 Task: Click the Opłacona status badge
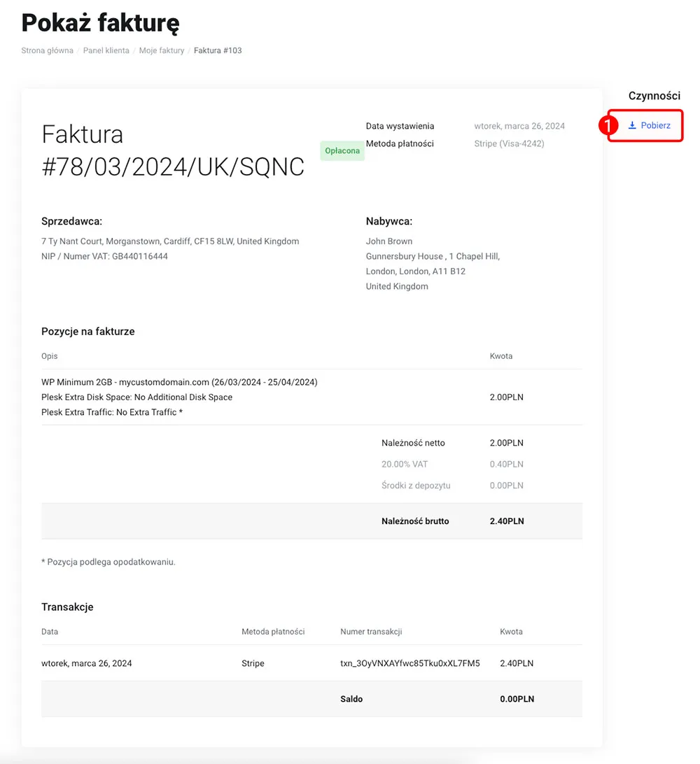pos(342,150)
